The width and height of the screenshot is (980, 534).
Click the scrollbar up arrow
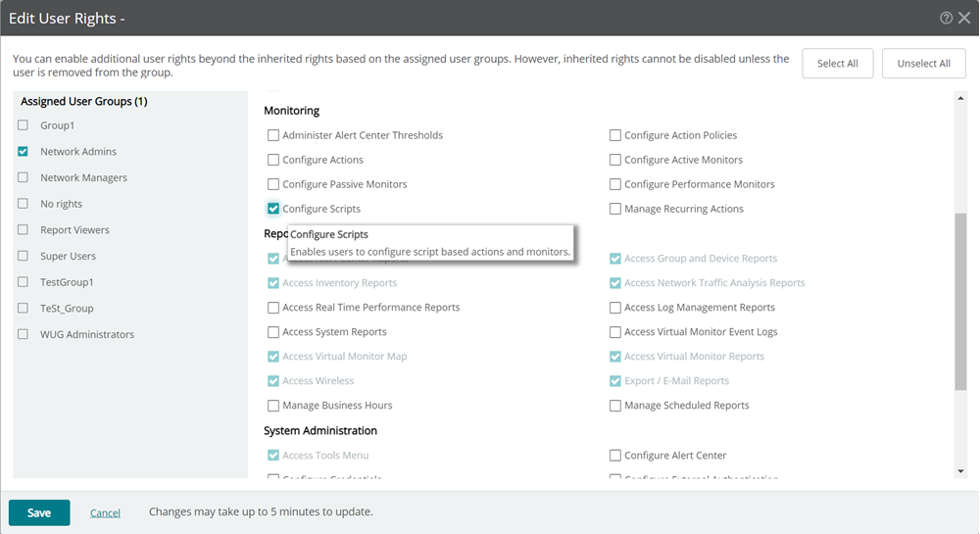point(960,97)
